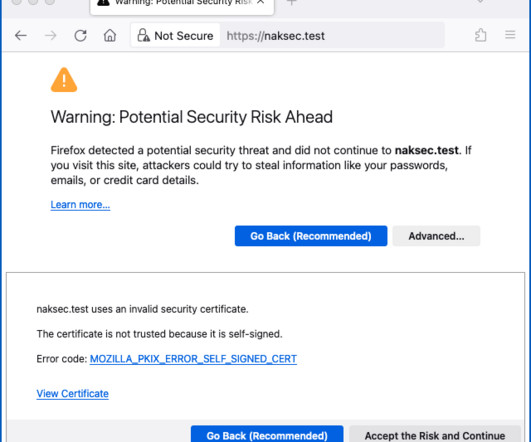
Task: Open the View Certificate link
Action: (x=72, y=394)
